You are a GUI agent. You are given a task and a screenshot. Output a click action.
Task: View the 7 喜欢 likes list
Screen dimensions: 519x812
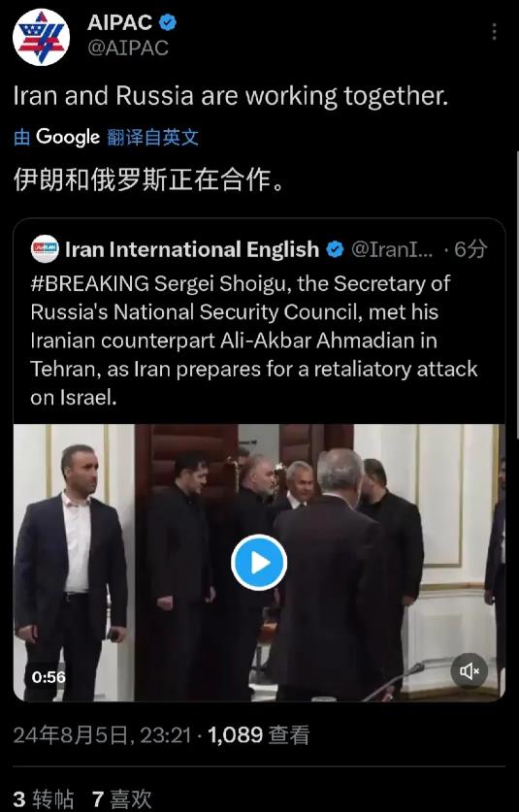[121, 799]
